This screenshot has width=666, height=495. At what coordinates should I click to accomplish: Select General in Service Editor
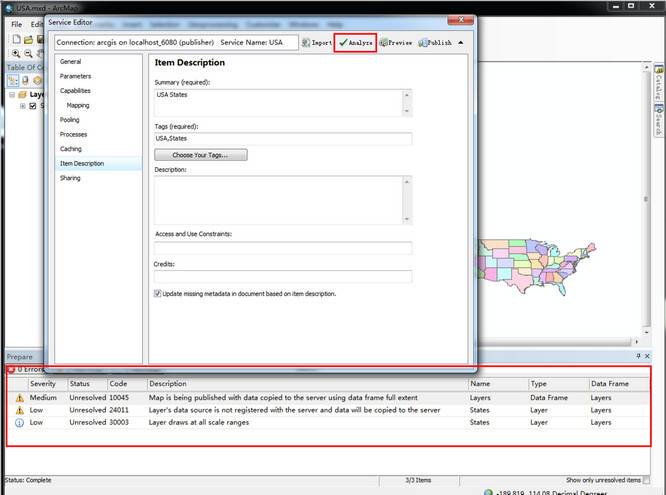tap(71, 62)
